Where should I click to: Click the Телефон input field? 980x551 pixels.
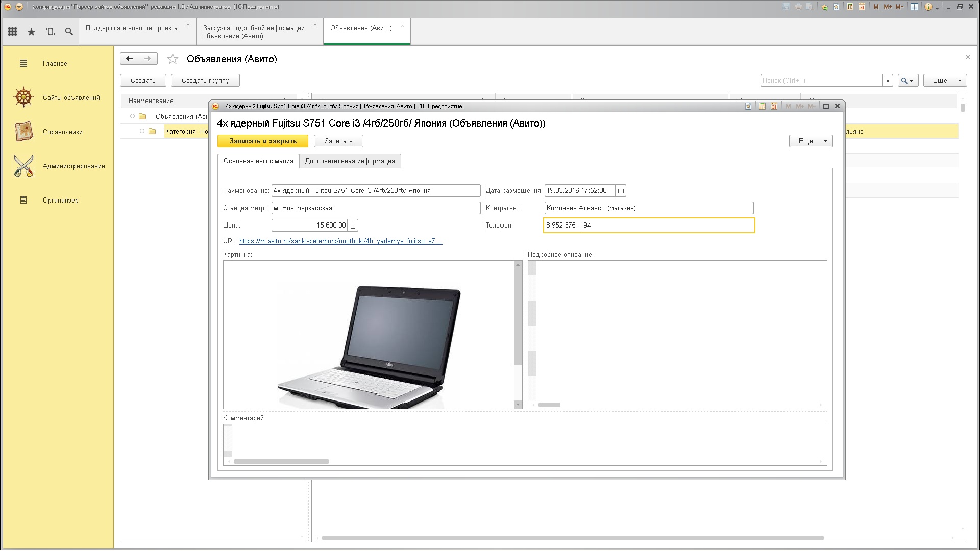click(649, 226)
